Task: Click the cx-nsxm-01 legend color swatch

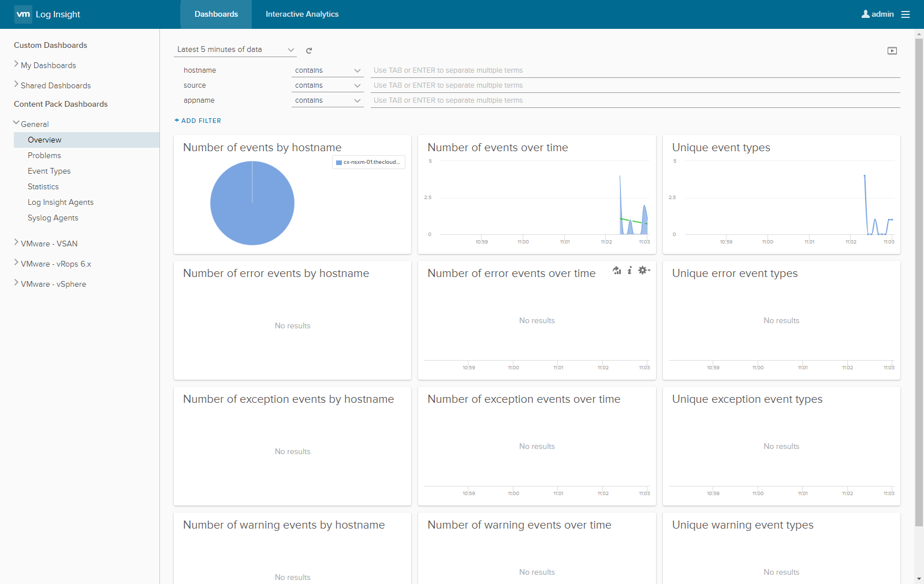Action: pyautogui.click(x=339, y=163)
